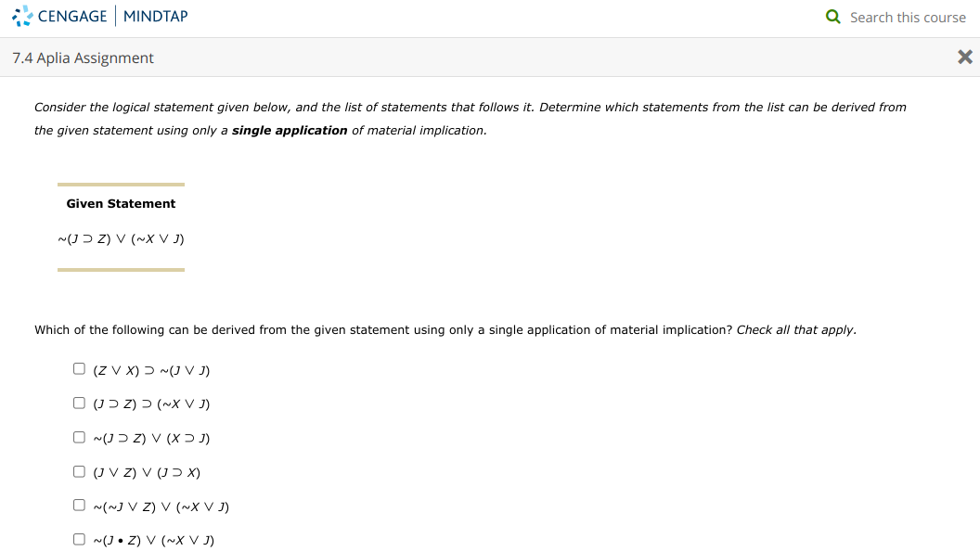Check the option ~(J ⊃ Z) ∨ (X ⊃ J)
980x551 pixels.
pyautogui.click(x=79, y=436)
